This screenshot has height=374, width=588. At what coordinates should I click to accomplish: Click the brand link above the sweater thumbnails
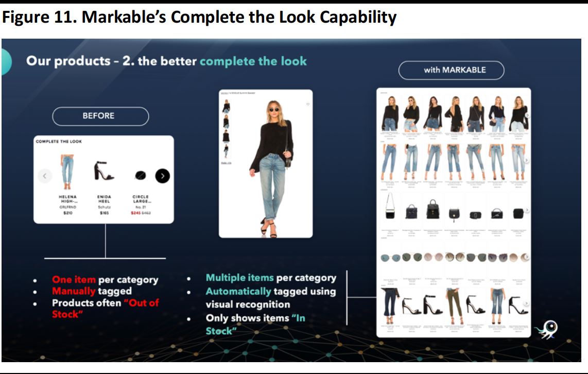tap(223, 94)
